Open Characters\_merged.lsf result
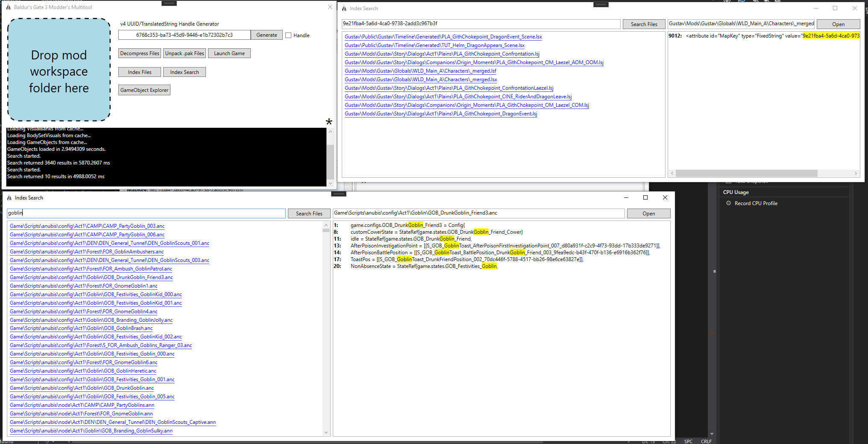Viewport: 868px width, 444px height. (420, 71)
